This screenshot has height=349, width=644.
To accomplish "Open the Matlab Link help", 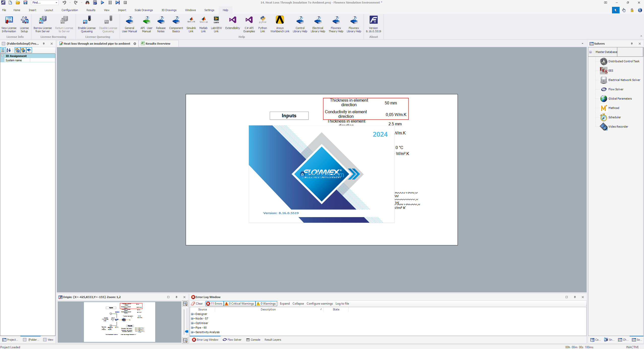I will tap(204, 24).
